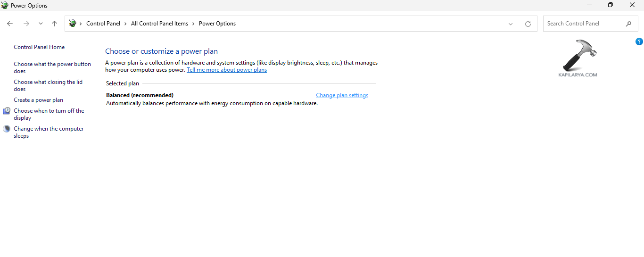The image size is (644, 257).
Task: Click the forward navigation arrow
Action: click(x=26, y=24)
